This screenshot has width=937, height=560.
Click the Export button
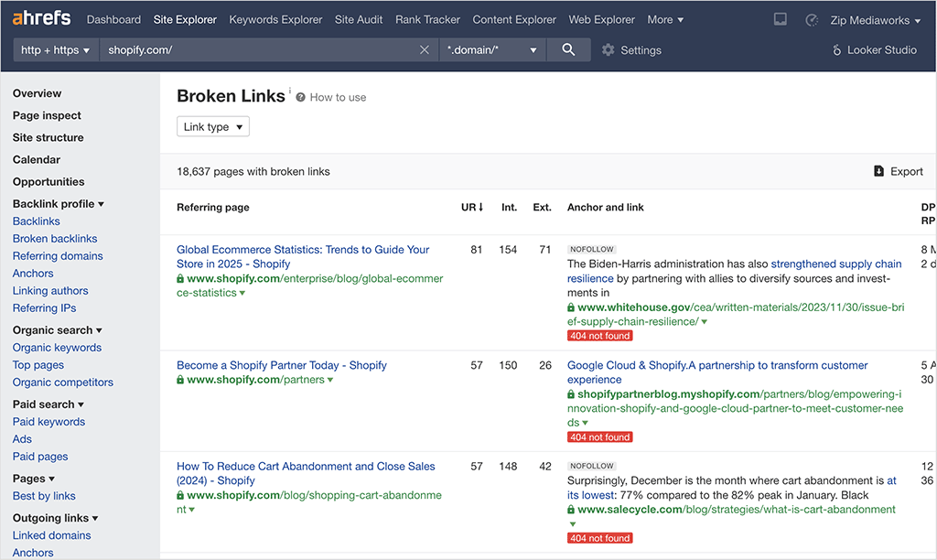pyautogui.click(x=899, y=171)
